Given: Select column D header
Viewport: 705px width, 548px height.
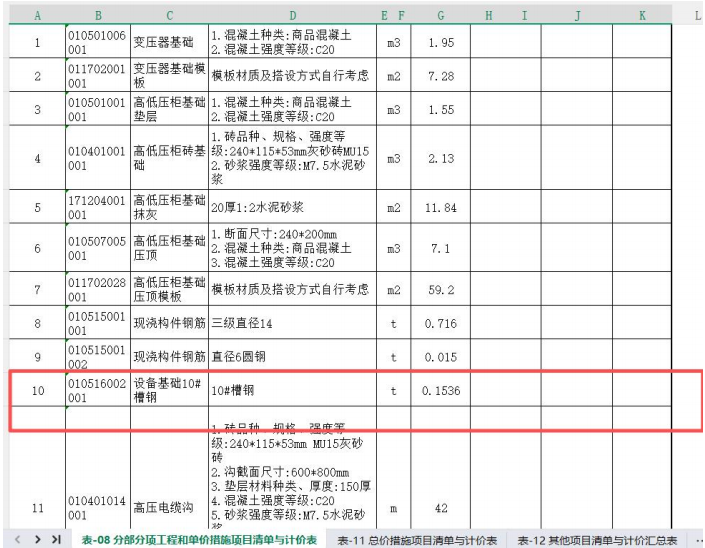Looking at the screenshot, I should tap(293, 16).
